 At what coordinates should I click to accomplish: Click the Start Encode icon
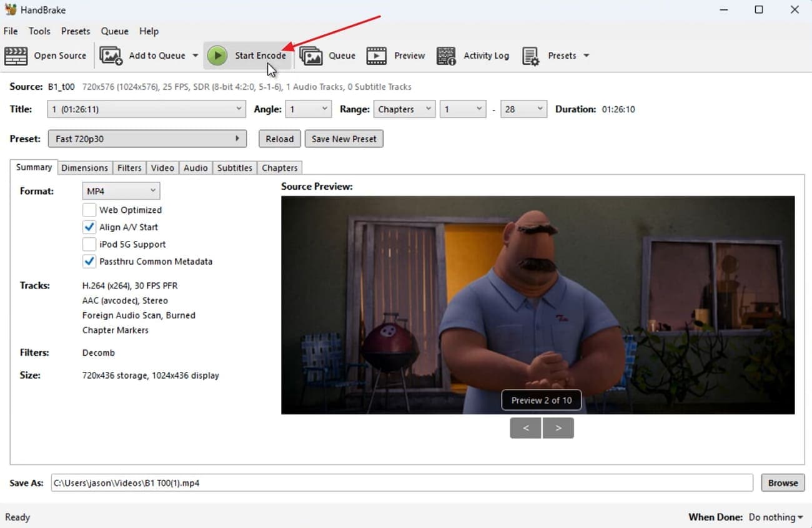pos(217,56)
